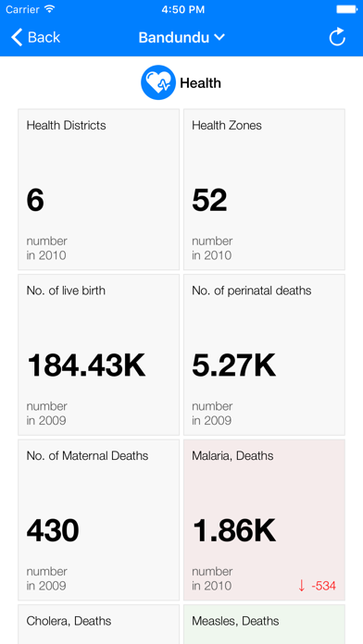Select the No. of live birth tile

[99, 355]
